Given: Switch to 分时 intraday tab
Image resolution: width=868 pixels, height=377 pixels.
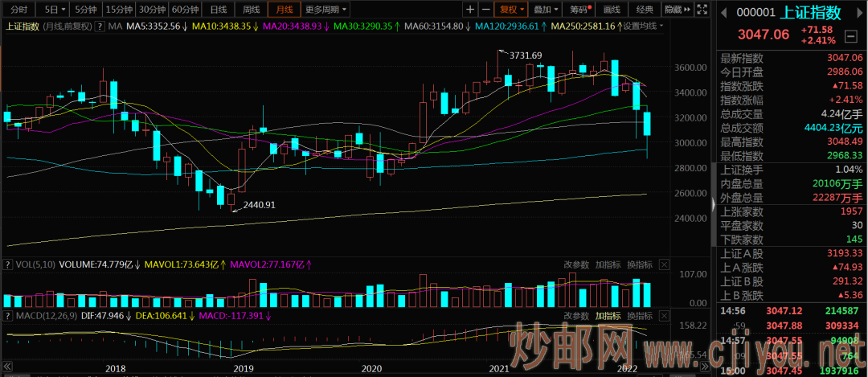Looking at the screenshot, I should pyautogui.click(x=18, y=10).
